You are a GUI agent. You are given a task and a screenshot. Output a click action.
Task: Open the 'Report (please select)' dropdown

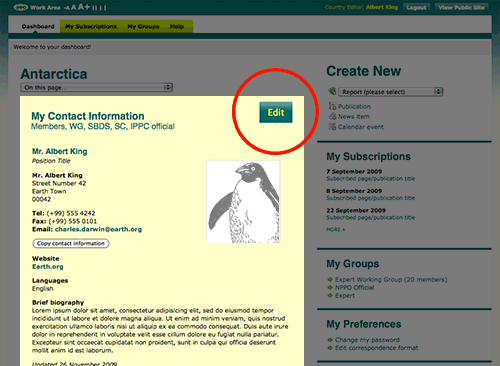[x=390, y=92]
